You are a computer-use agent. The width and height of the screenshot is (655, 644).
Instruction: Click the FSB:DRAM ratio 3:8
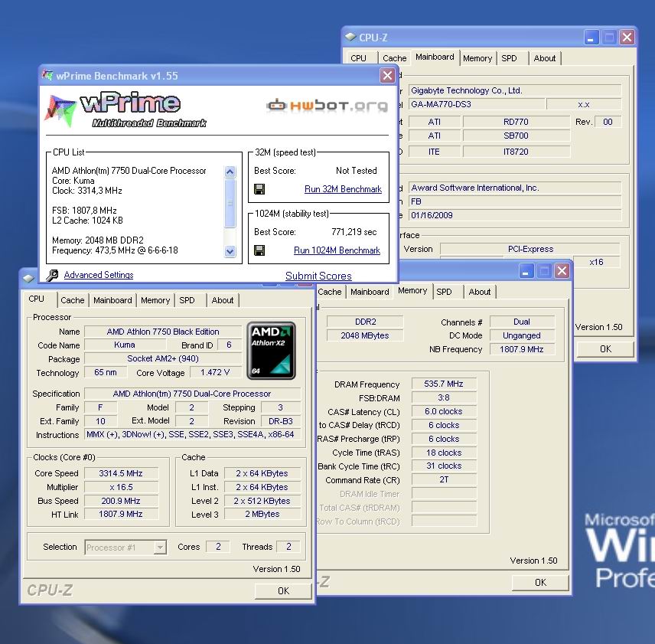[444, 397]
